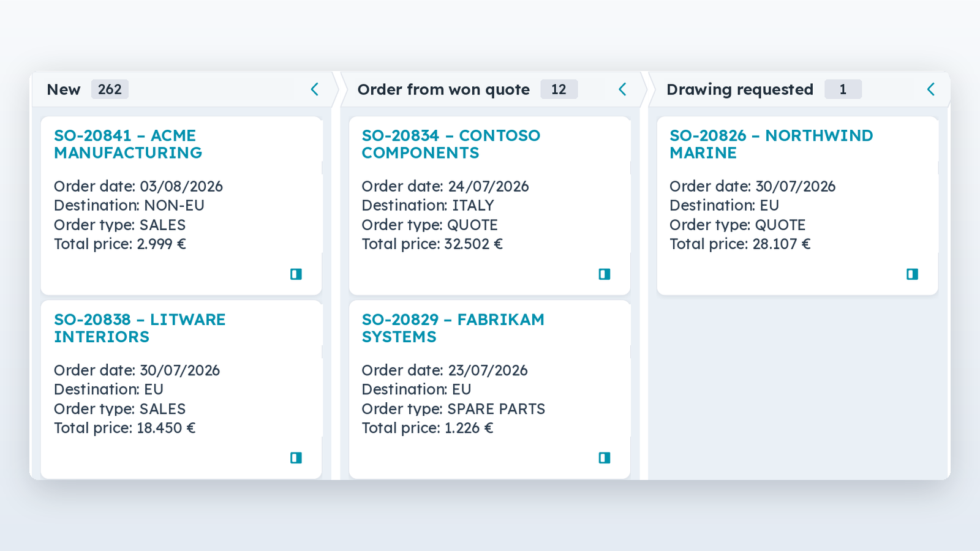980x551 pixels.
Task: Click Order type: SALES on ACME card
Action: pos(119,225)
